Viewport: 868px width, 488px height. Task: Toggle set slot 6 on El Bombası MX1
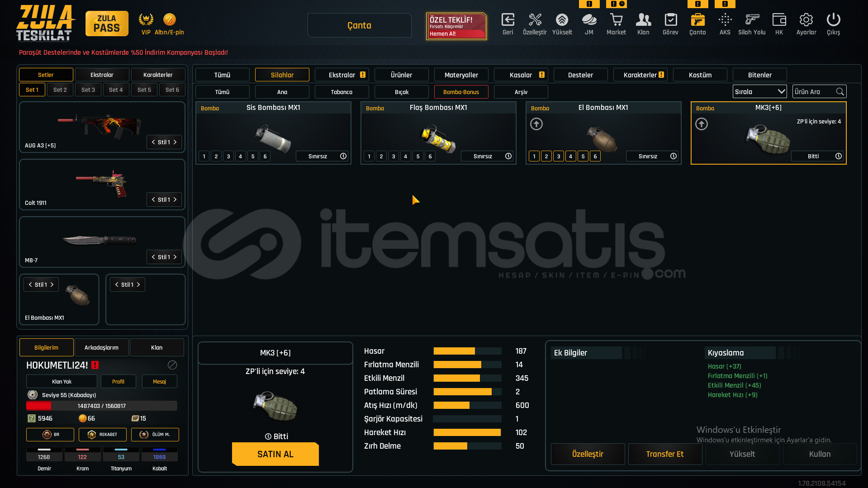tap(595, 156)
